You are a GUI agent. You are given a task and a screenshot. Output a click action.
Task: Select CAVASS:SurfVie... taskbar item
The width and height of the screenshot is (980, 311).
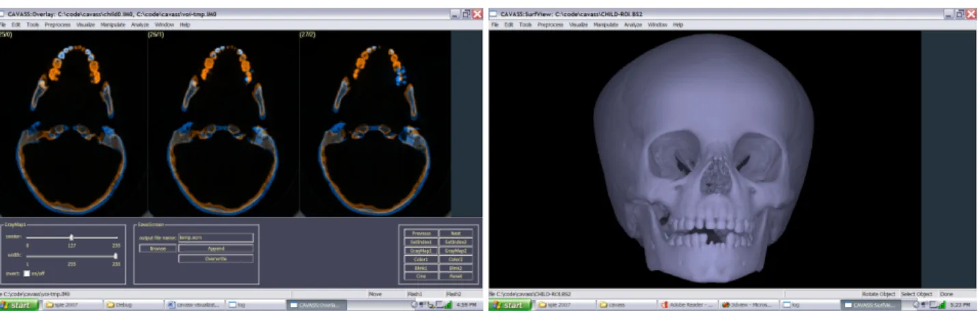coord(872,306)
